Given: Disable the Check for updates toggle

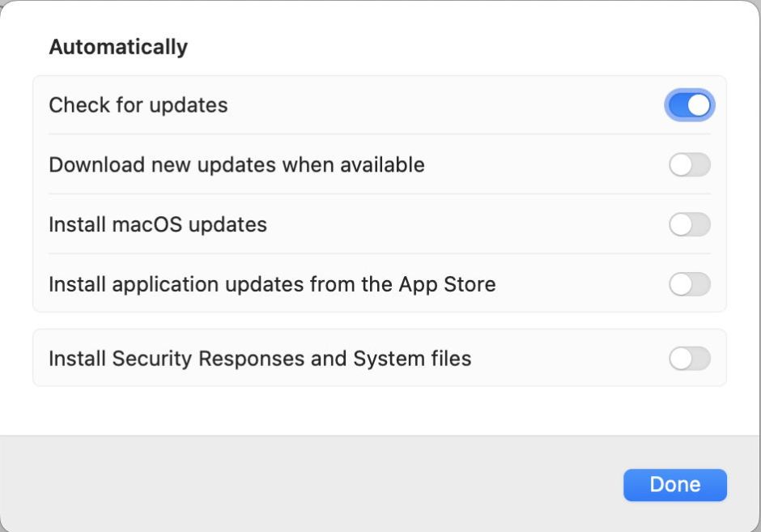Looking at the screenshot, I should point(690,104).
